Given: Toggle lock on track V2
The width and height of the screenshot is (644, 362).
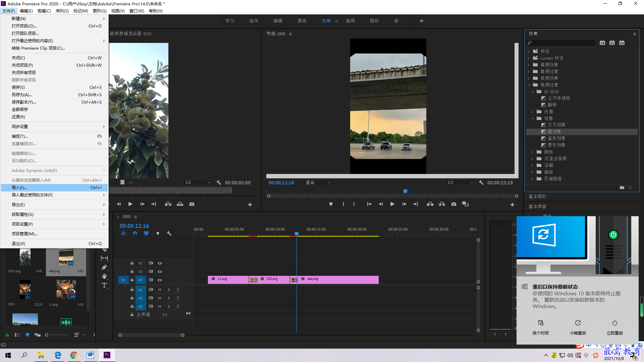Looking at the screenshot, I should (132, 271).
